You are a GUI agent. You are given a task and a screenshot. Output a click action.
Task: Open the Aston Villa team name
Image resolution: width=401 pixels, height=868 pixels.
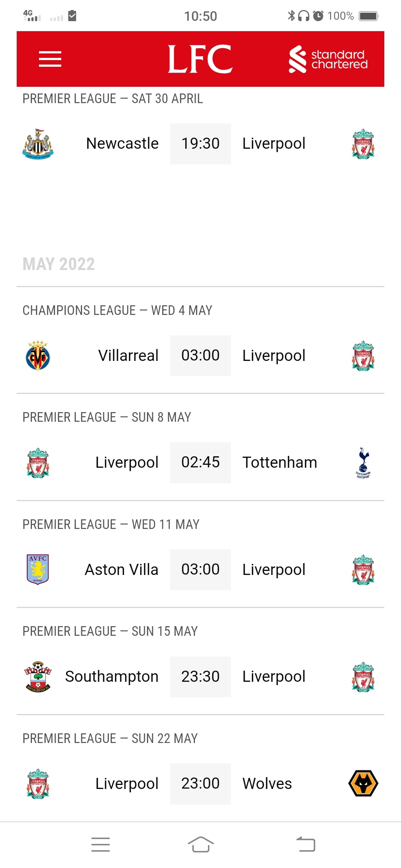click(x=121, y=570)
